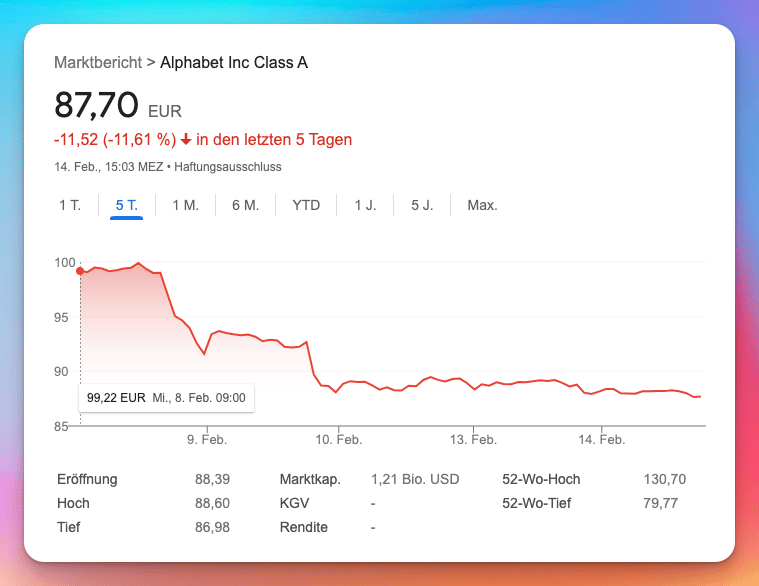Click the 52-Wo-Tief label
The width and height of the screenshot is (759, 586).
pyautogui.click(x=536, y=503)
